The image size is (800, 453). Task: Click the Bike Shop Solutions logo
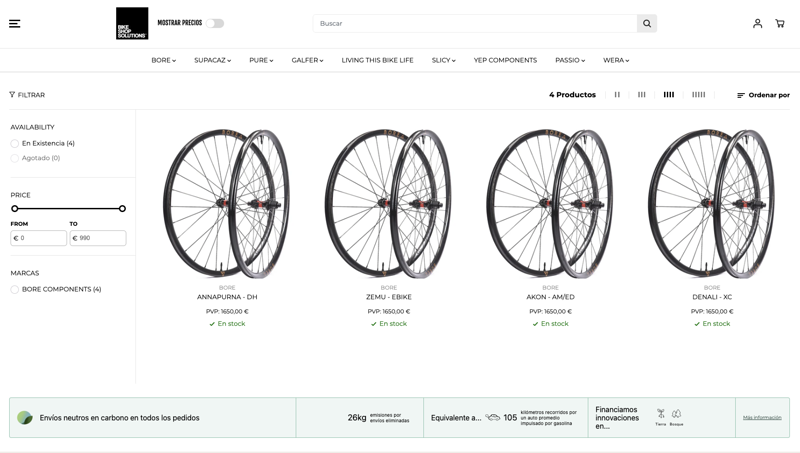pos(132,23)
